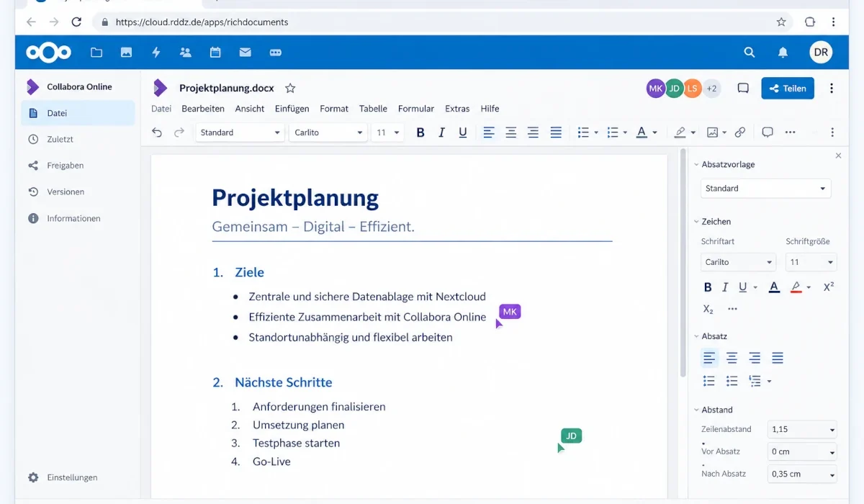Open the Bearbeiten menu
Image resolution: width=864 pixels, height=504 pixels.
(203, 109)
